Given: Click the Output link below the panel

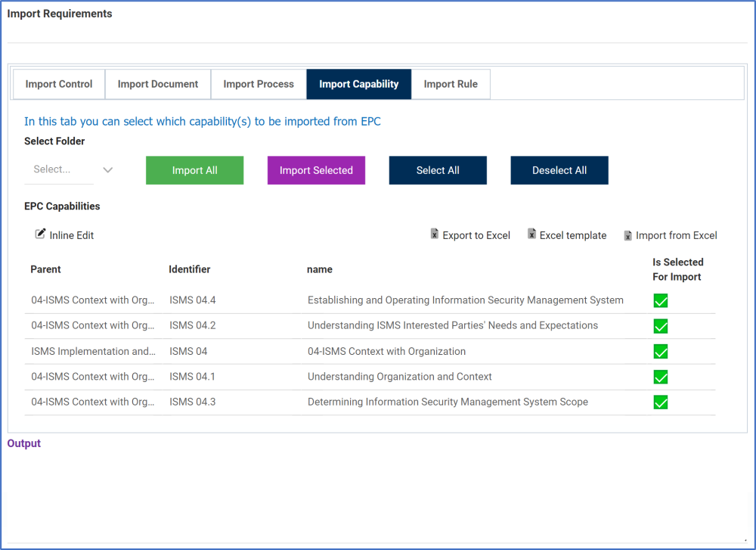Looking at the screenshot, I should (x=23, y=443).
